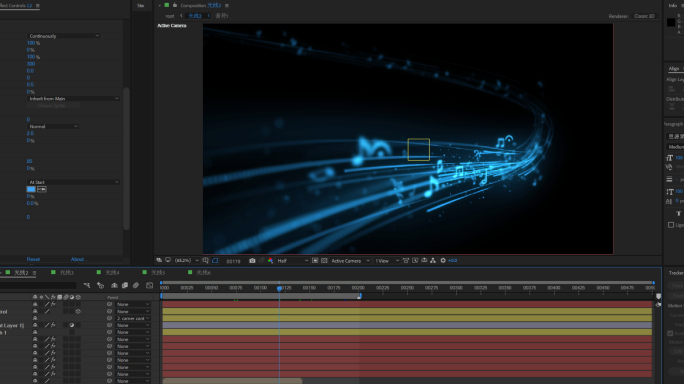This screenshot has height=384, width=684.
Task: Click the Classic 3D renderer button
Action: (x=644, y=16)
